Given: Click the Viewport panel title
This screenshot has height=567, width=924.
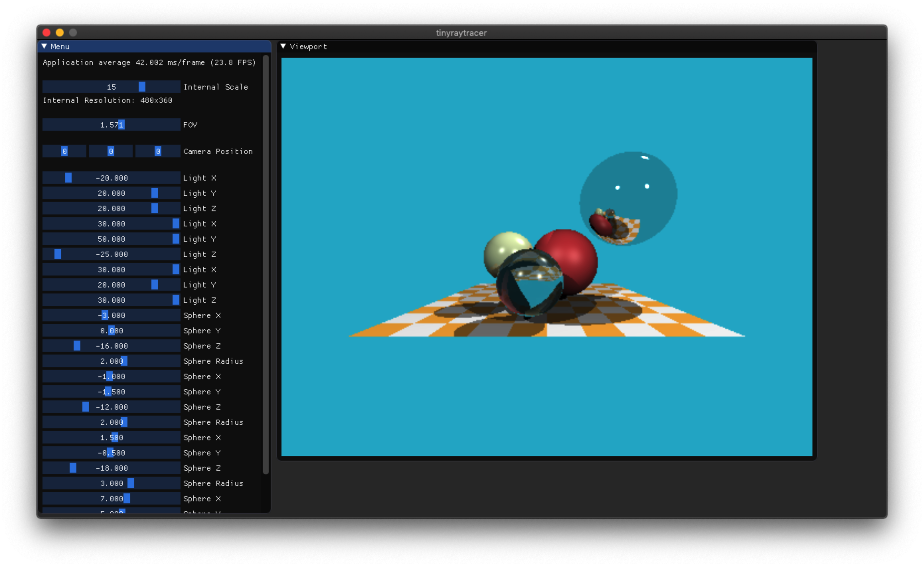Looking at the screenshot, I should coord(308,46).
